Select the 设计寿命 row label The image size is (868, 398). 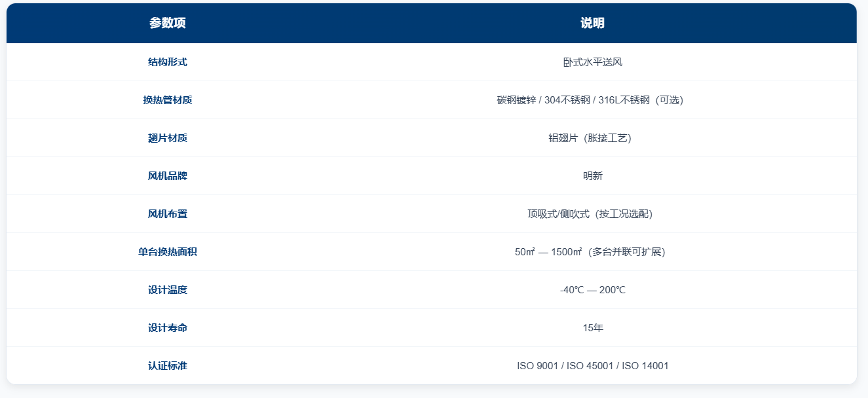[168, 328]
